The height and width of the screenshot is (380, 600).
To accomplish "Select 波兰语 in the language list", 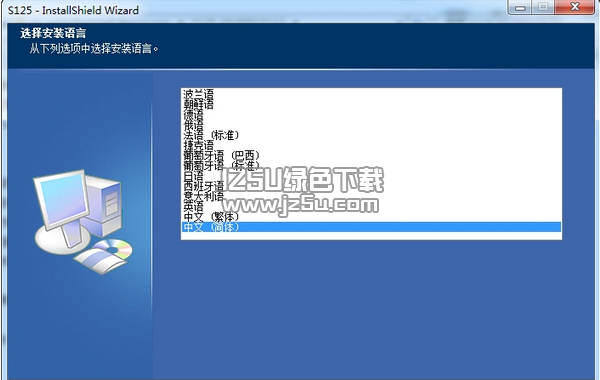I will point(199,94).
